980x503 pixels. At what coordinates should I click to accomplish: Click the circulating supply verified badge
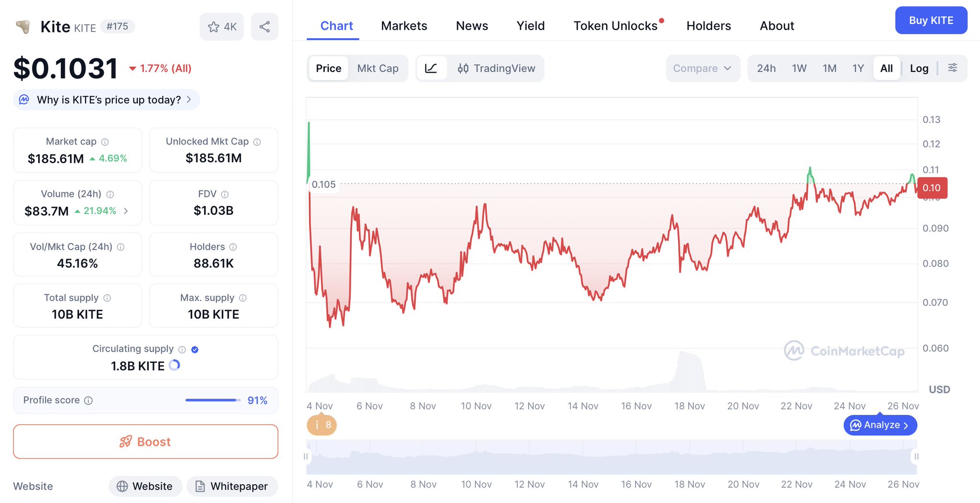[195, 349]
